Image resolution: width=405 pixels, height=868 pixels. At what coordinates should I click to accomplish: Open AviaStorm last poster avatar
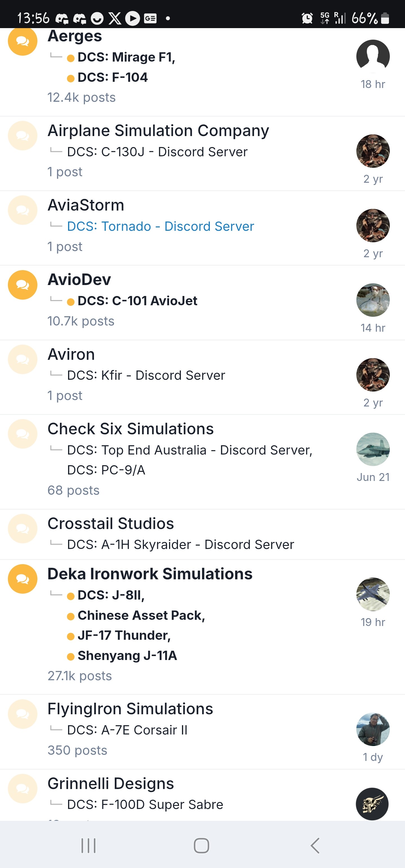[x=373, y=226]
